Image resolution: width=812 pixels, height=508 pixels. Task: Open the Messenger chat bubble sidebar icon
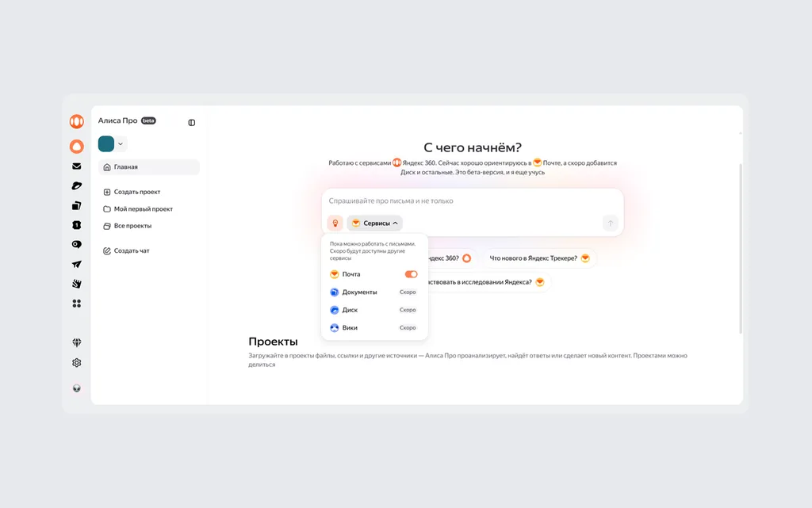tap(77, 244)
